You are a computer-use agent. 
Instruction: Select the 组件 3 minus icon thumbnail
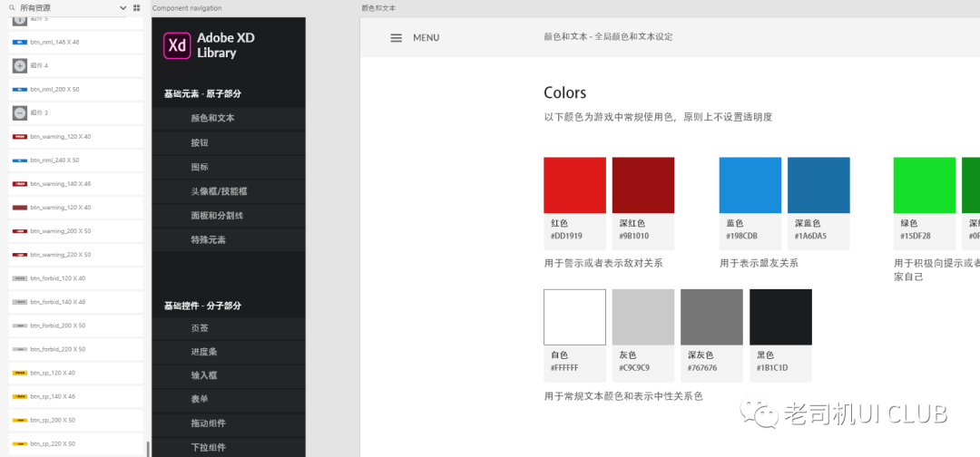click(x=19, y=113)
